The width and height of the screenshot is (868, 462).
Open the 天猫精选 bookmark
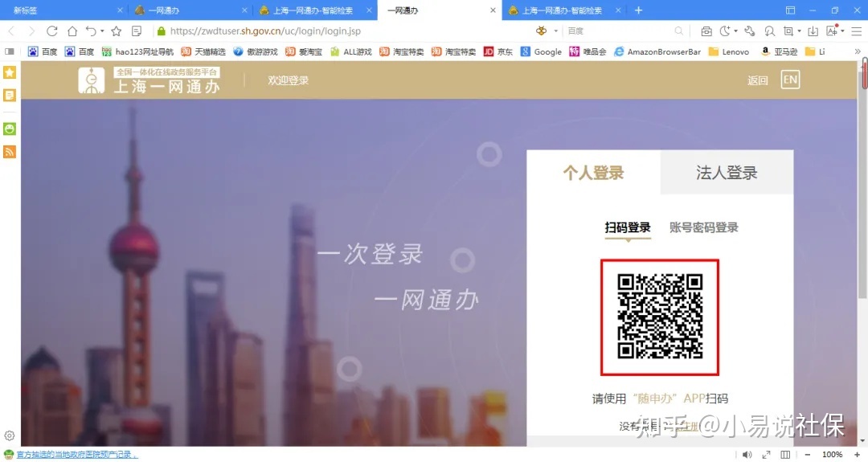coord(203,51)
